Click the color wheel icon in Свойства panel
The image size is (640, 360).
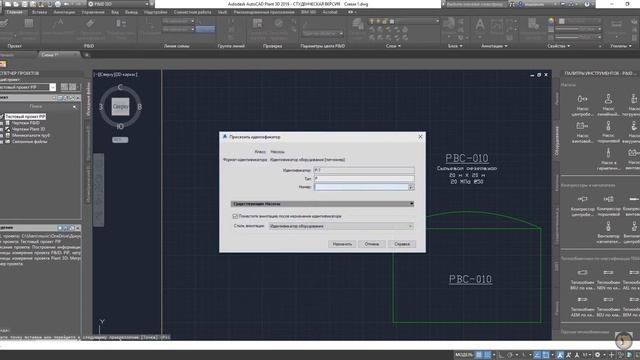(x=551, y=21)
